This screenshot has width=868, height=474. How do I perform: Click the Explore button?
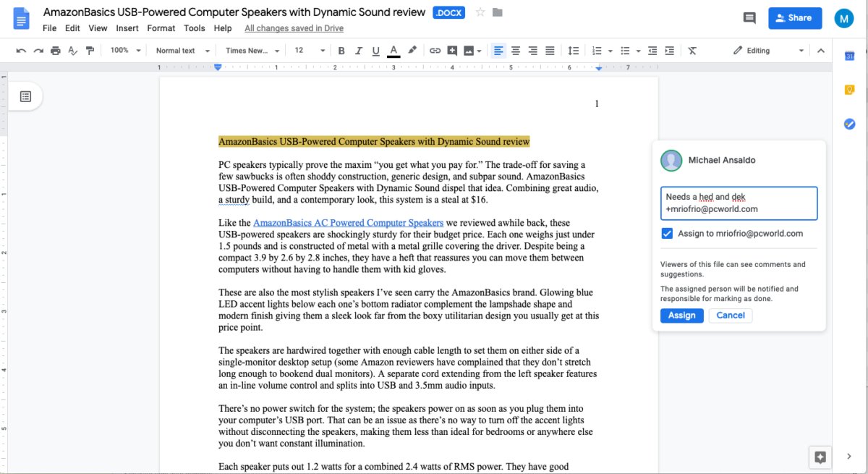(x=820, y=457)
